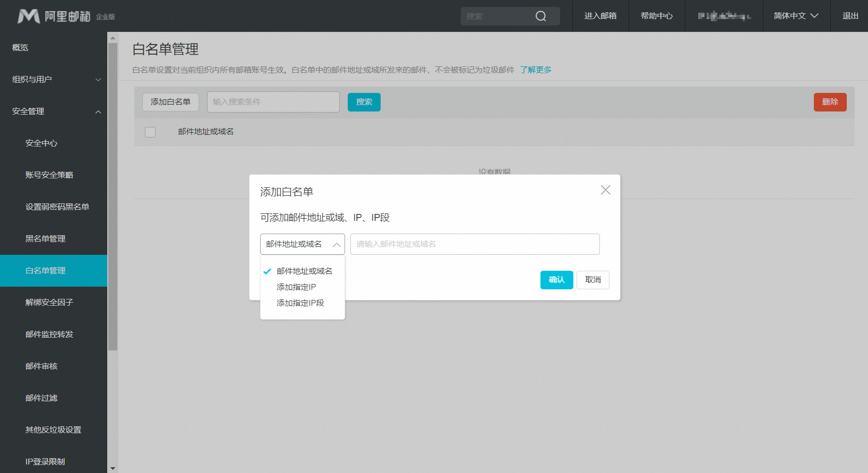
Task: Click the 确认 button
Action: (x=556, y=280)
